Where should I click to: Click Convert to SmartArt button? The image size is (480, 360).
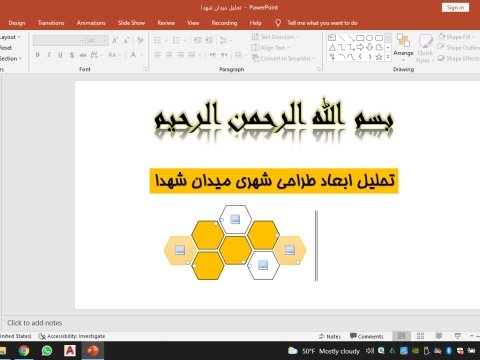(283, 58)
